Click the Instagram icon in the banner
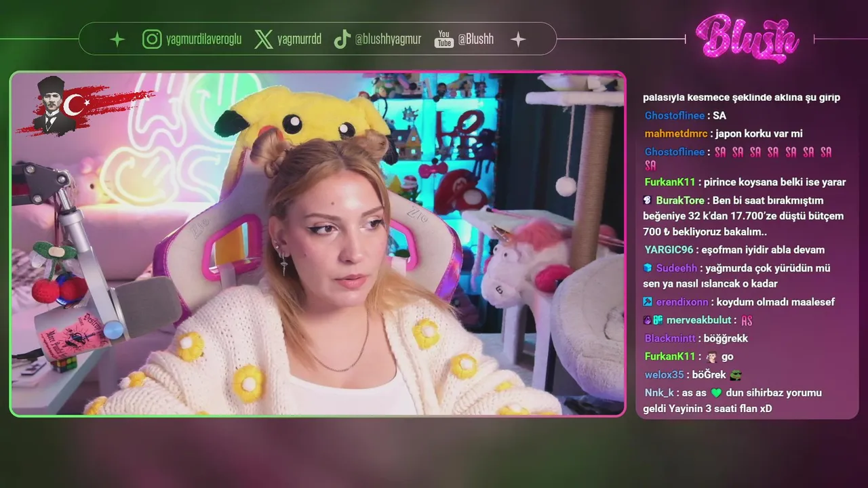868x488 pixels. coord(152,39)
